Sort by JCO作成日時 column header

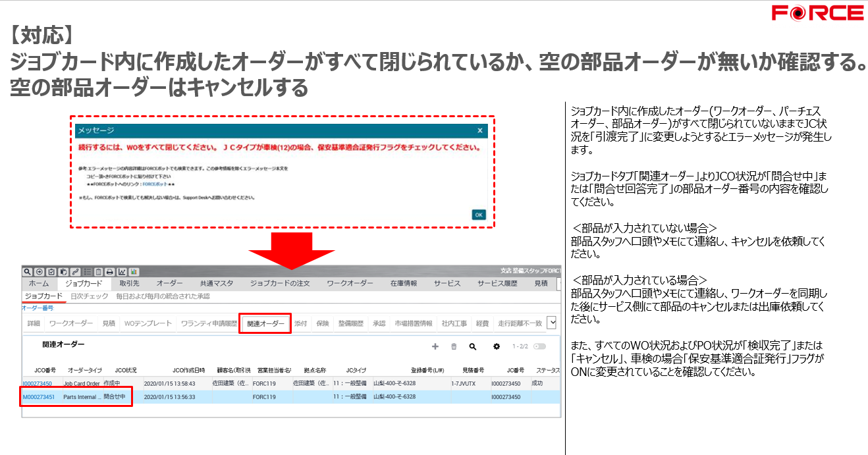pyautogui.click(x=188, y=370)
